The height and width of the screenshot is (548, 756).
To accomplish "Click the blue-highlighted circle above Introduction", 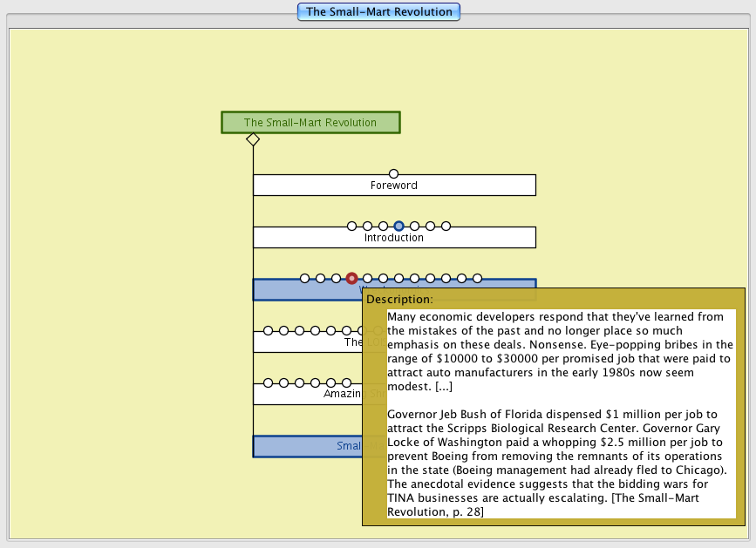I will click(398, 226).
